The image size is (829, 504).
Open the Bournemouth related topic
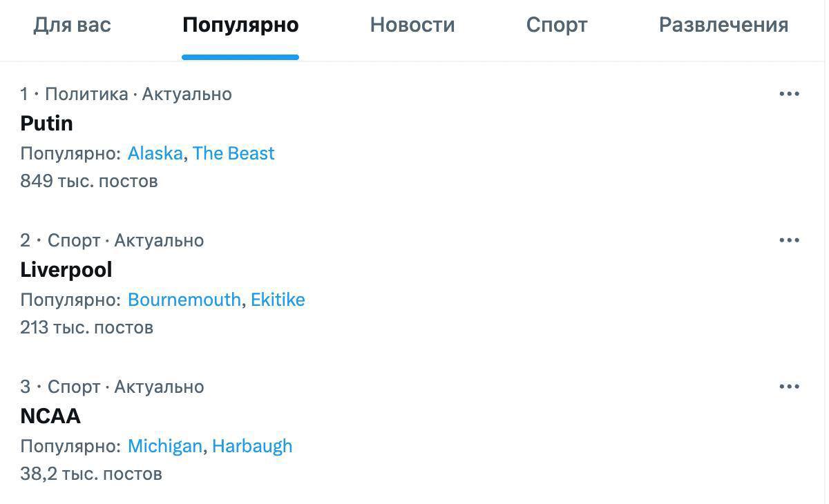184,300
